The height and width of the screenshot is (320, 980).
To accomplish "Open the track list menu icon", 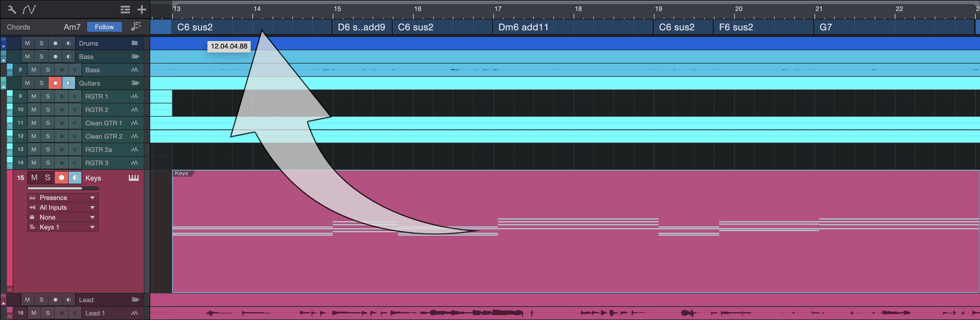I will tap(125, 9).
